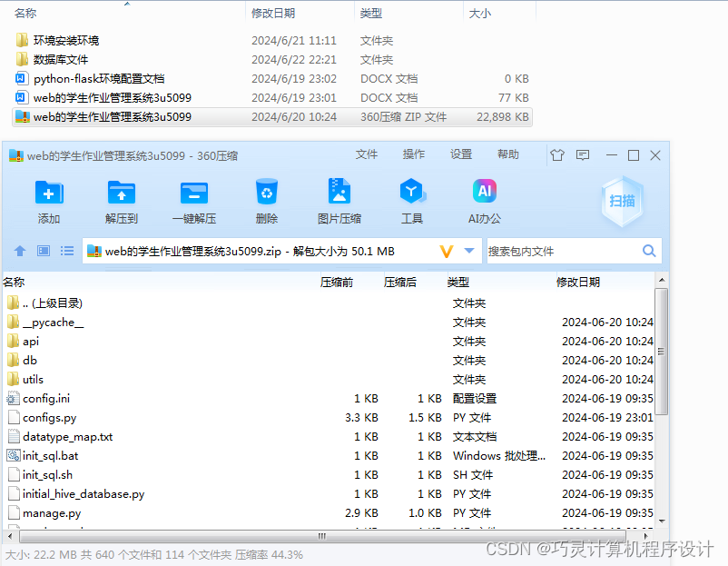Viewport: 728px width, 566px height.
Task: Click the Extract To (解压到) icon
Action: pyautogui.click(x=121, y=194)
